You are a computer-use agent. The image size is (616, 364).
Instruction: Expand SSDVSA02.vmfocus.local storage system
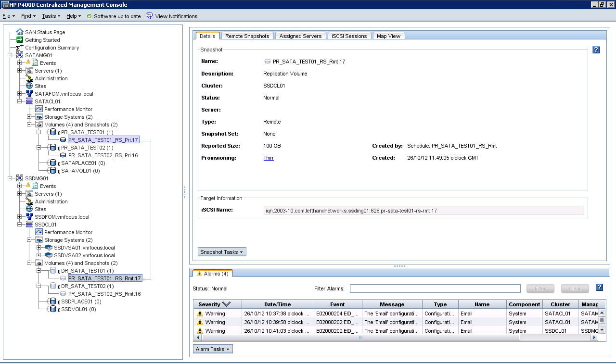click(x=39, y=255)
